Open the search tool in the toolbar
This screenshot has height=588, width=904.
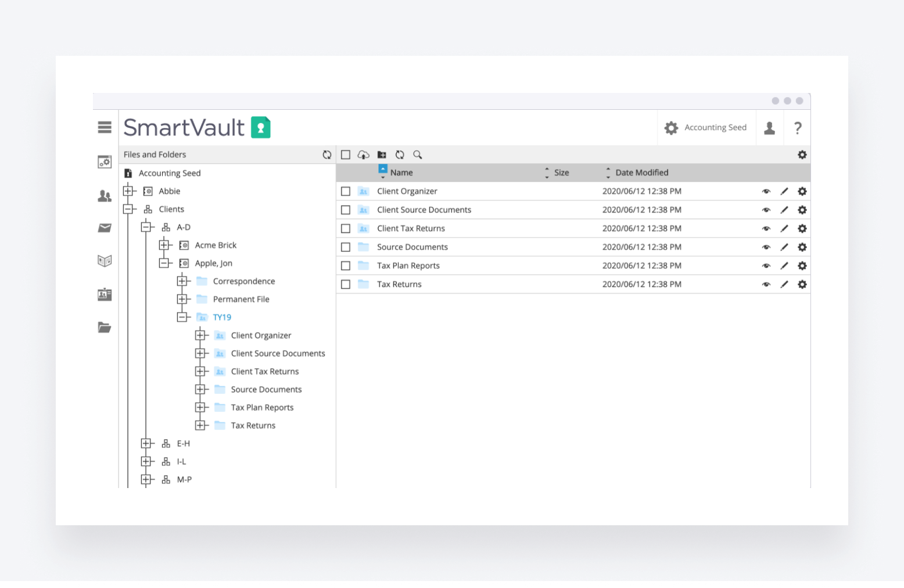click(418, 155)
